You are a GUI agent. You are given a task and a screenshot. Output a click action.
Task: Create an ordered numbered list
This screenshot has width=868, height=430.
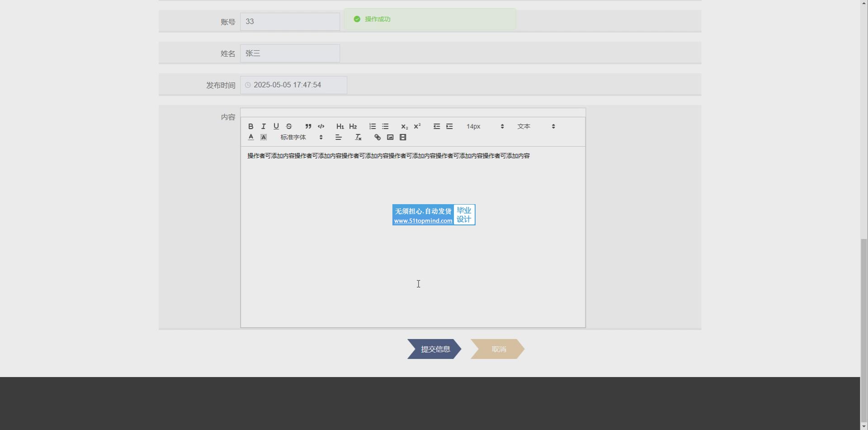(373, 126)
